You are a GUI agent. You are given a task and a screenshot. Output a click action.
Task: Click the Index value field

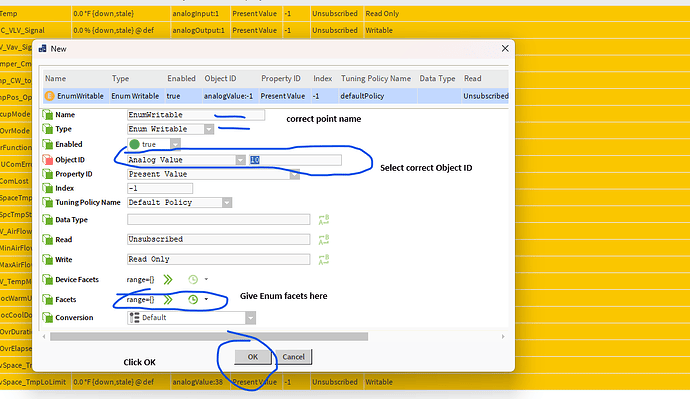[160, 188]
